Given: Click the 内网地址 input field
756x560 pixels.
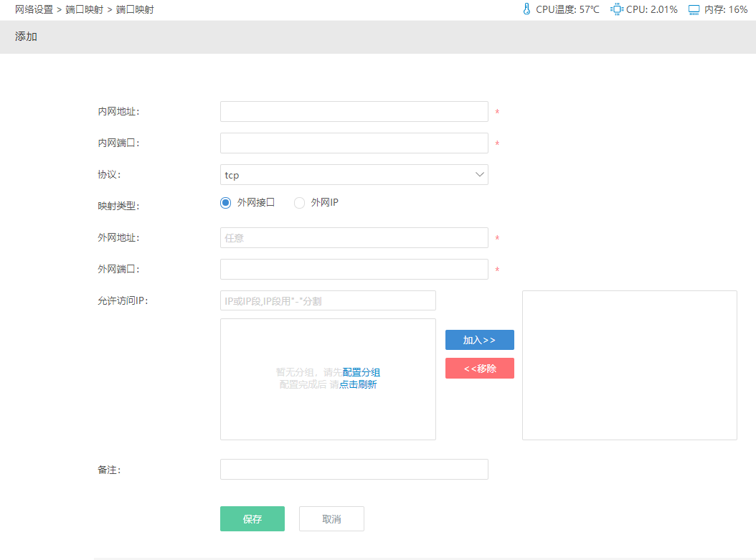Looking at the screenshot, I should coord(354,111).
